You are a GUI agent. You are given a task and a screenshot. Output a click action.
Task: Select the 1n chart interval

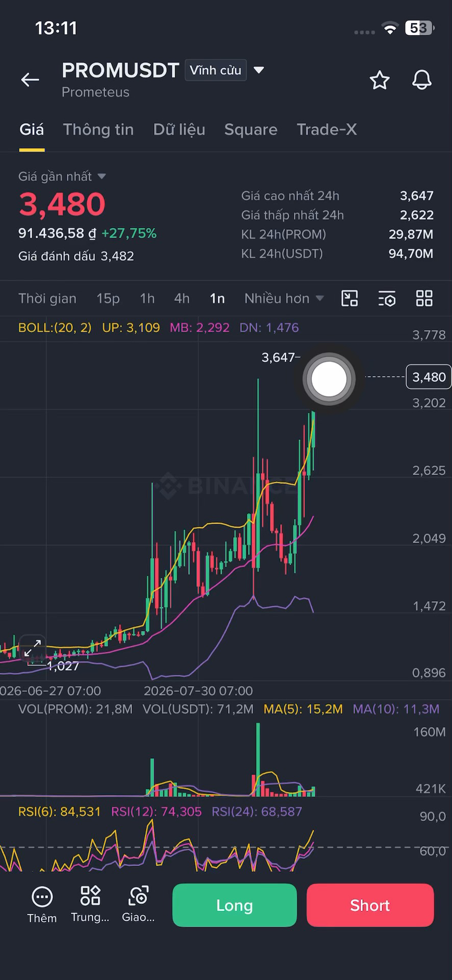217,299
